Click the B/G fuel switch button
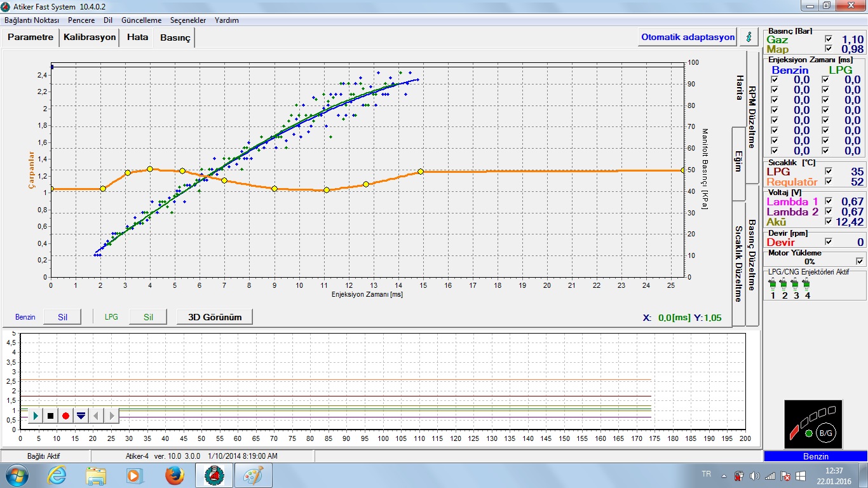The width and height of the screenshot is (868, 488). [x=825, y=431]
